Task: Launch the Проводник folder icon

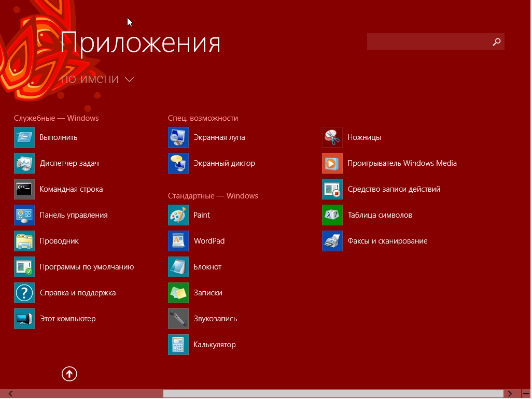Action: click(24, 241)
